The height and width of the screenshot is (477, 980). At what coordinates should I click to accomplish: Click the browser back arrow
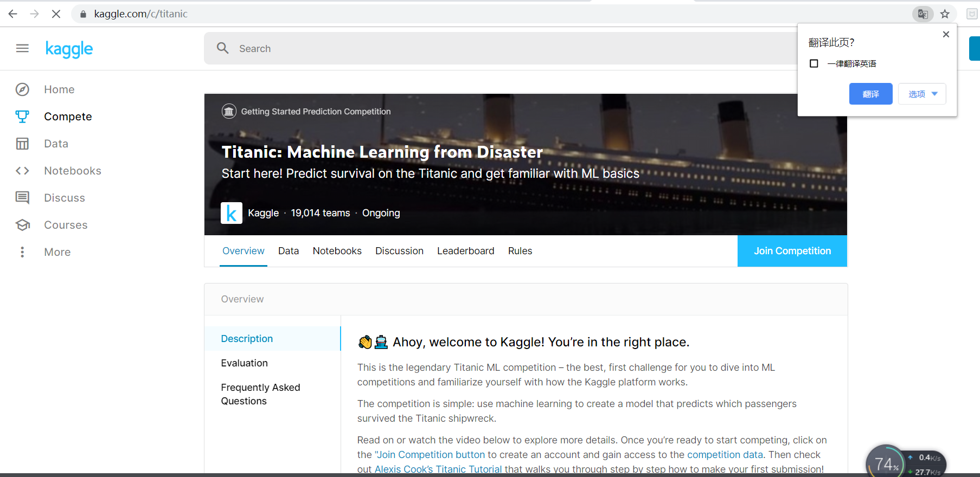coord(13,14)
